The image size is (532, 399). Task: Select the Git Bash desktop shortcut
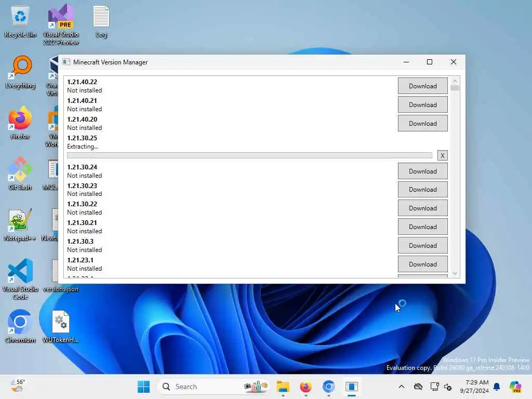[x=20, y=174]
